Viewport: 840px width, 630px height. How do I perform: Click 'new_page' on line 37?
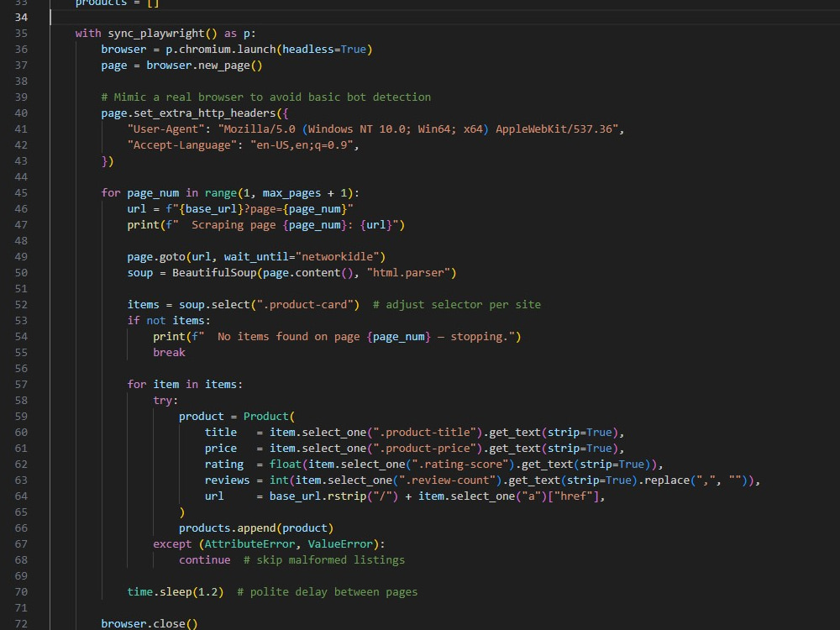pyautogui.click(x=224, y=66)
